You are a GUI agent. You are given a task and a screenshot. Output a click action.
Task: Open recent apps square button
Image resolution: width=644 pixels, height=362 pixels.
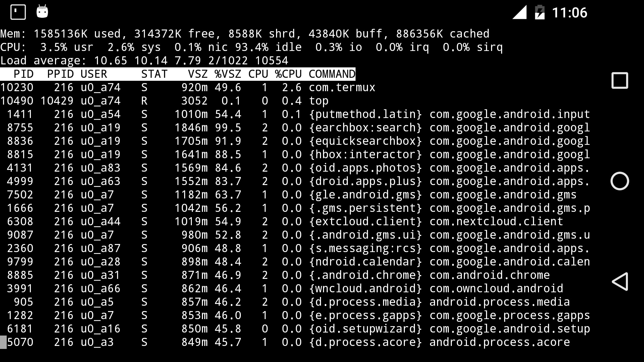tap(620, 80)
